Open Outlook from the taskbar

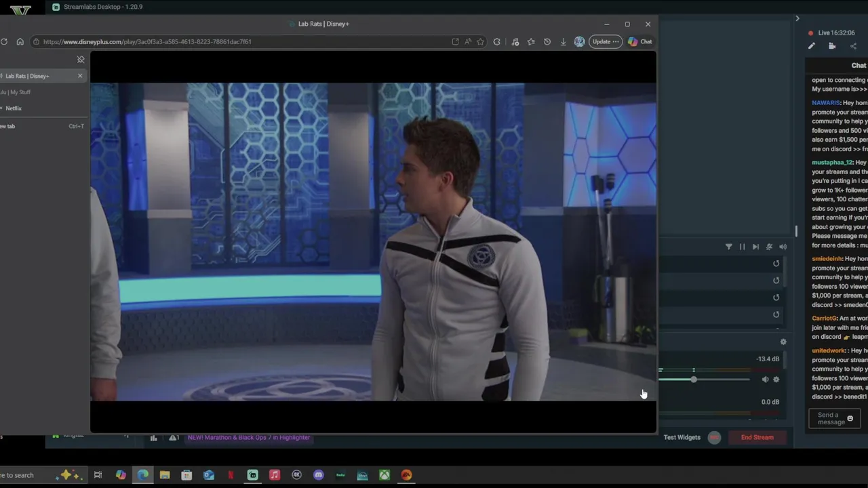point(209,475)
